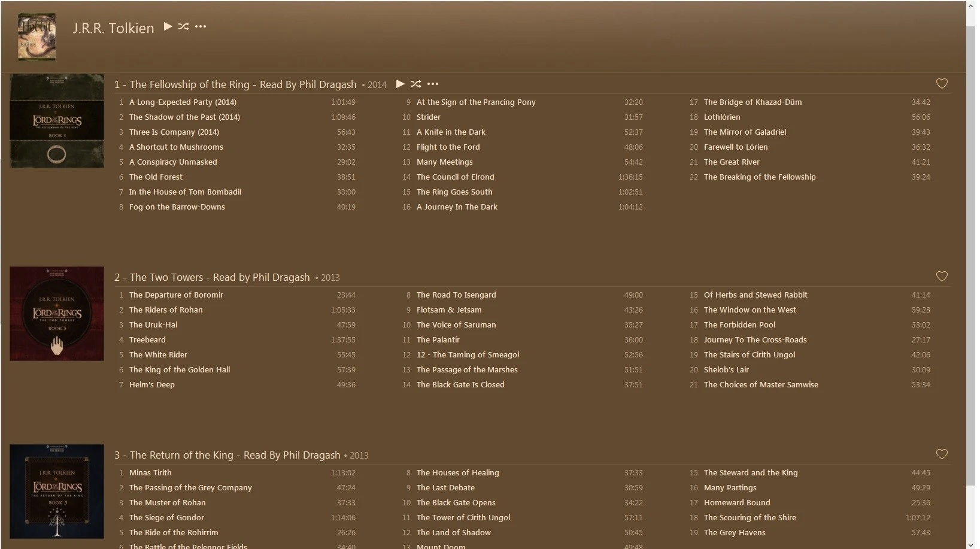980x549 pixels.
Task: Love The Return of the King album
Action: point(942,454)
